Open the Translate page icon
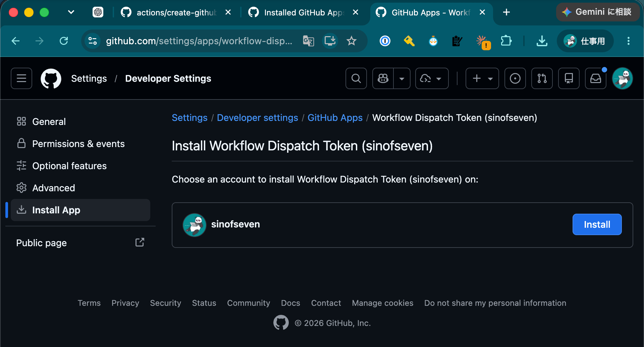Image resolution: width=644 pixels, height=347 pixels. (309, 41)
